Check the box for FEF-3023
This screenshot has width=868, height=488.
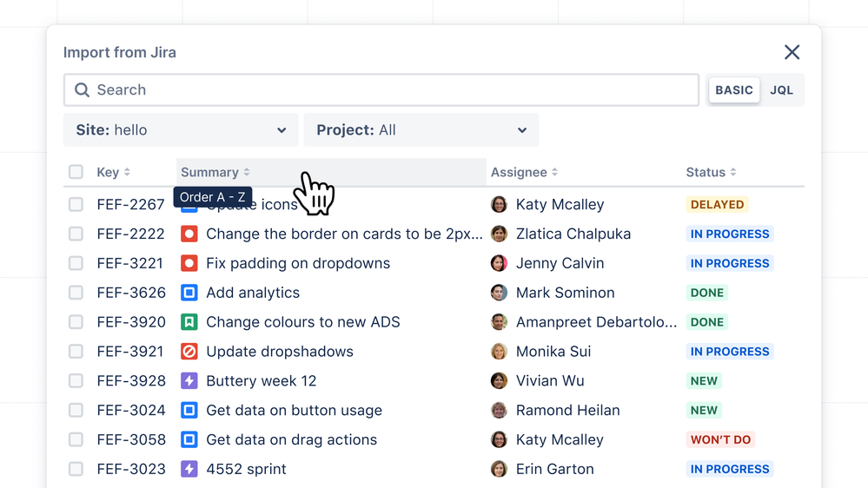pyautogui.click(x=76, y=469)
